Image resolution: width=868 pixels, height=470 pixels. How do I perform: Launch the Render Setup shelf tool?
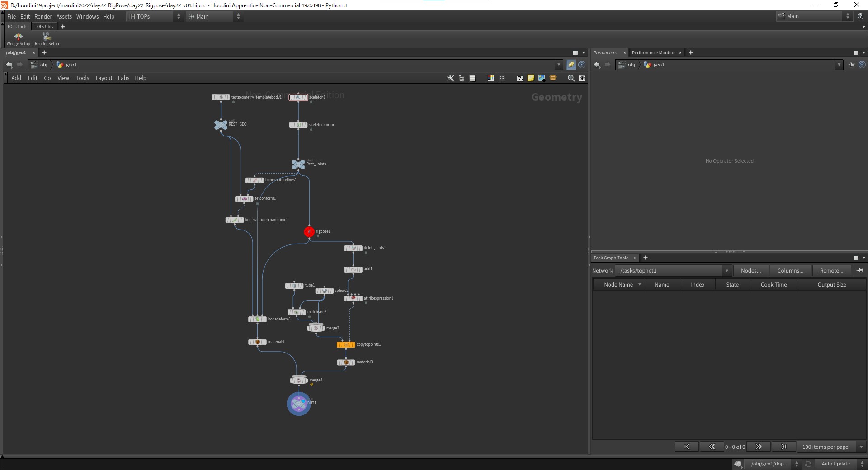47,39
